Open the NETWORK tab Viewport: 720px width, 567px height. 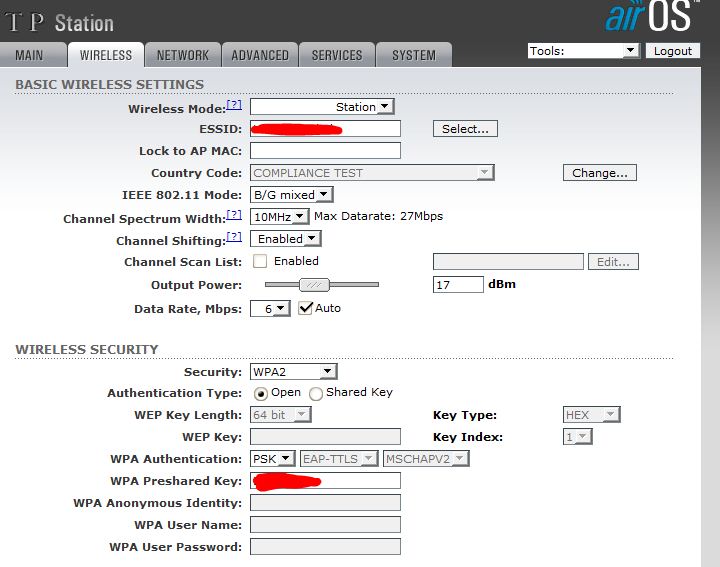[x=183, y=56]
